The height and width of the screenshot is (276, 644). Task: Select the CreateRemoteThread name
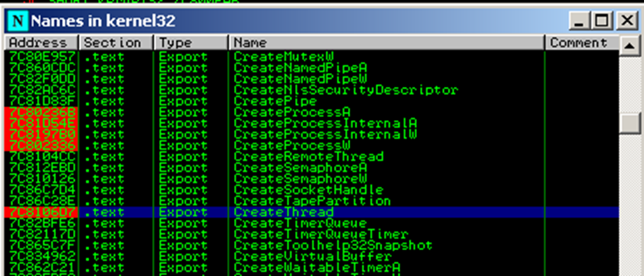tap(308, 157)
